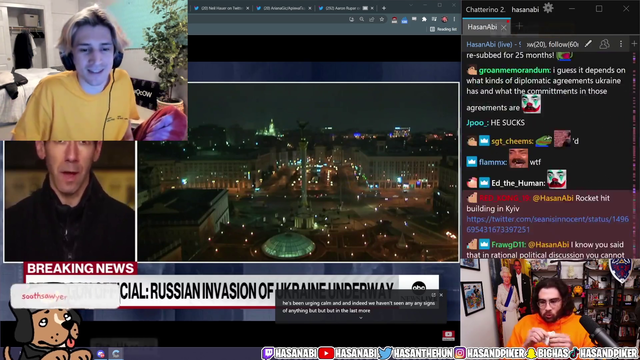Click the frog emote in sgt_cheems's message
The height and width of the screenshot is (360, 640).
point(543,141)
